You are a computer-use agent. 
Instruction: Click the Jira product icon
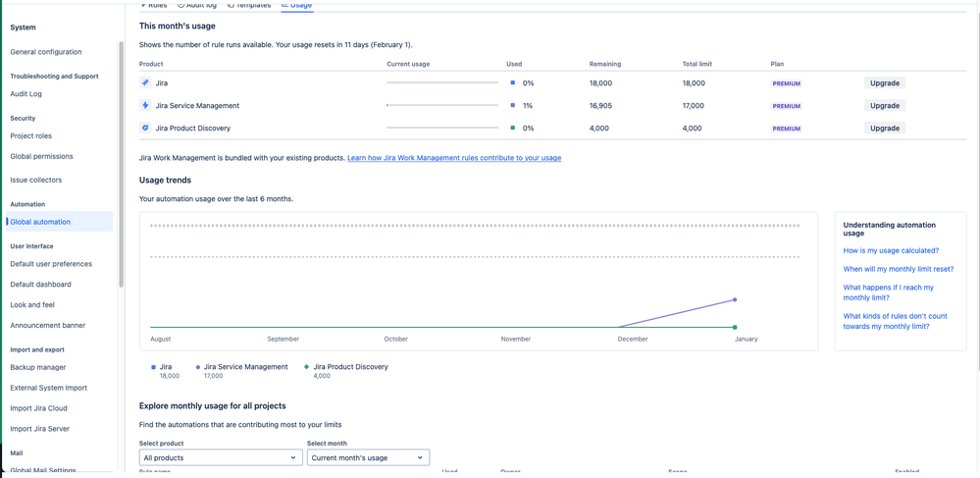point(145,82)
